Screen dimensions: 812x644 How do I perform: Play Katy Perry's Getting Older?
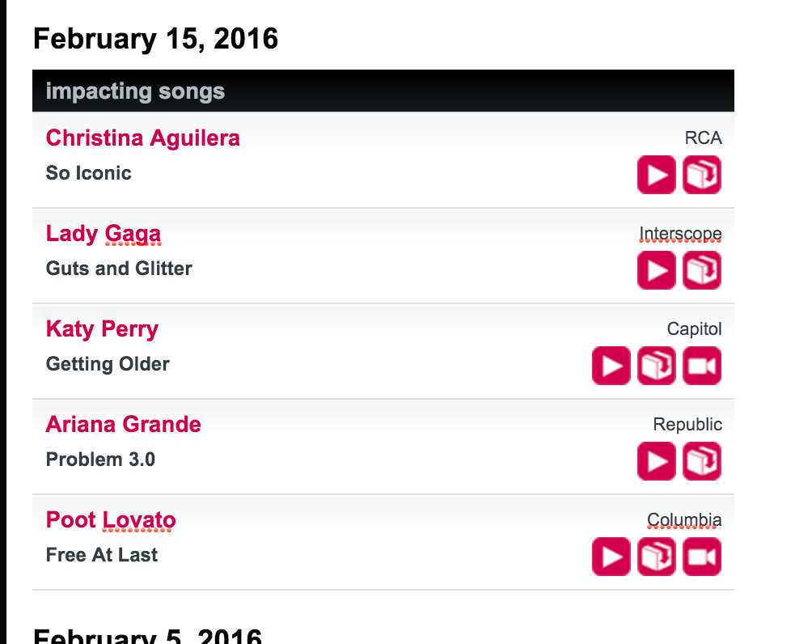(611, 366)
